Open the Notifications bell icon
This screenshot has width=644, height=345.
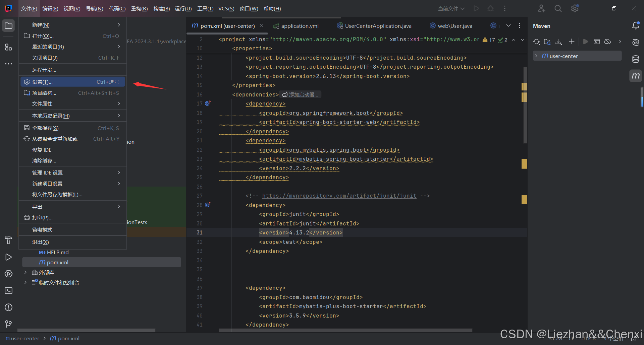pos(636,26)
